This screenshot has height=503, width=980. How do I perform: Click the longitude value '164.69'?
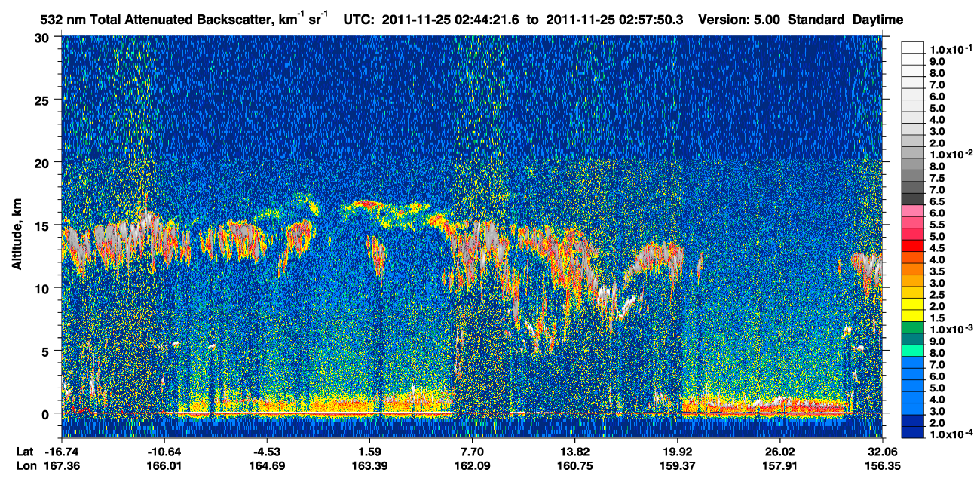click(267, 465)
